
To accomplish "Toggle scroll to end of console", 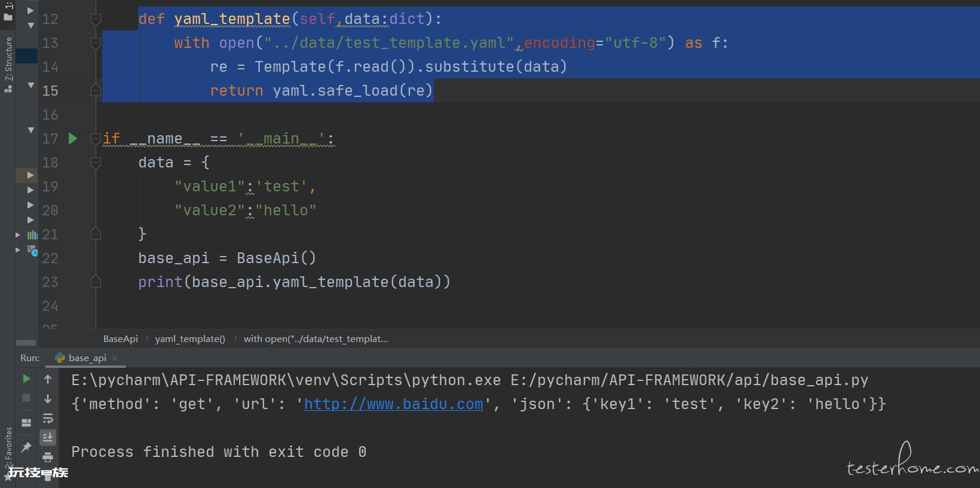I will point(48,438).
